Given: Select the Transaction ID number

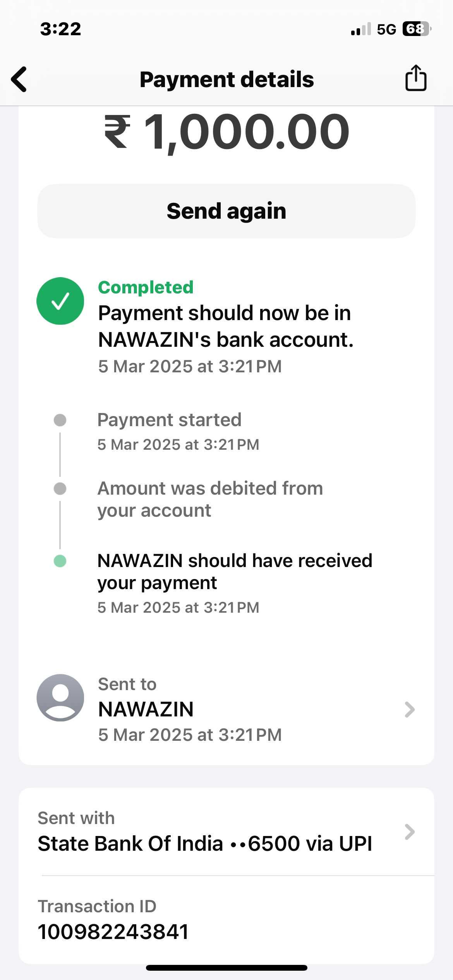Looking at the screenshot, I should [113, 931].
